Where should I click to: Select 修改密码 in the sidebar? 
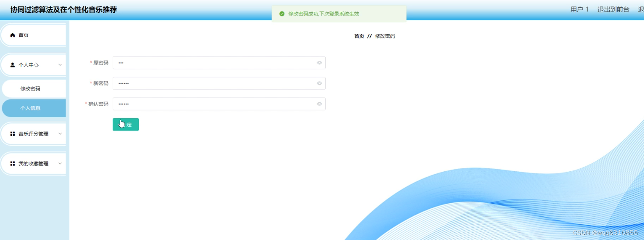[34, 89]
